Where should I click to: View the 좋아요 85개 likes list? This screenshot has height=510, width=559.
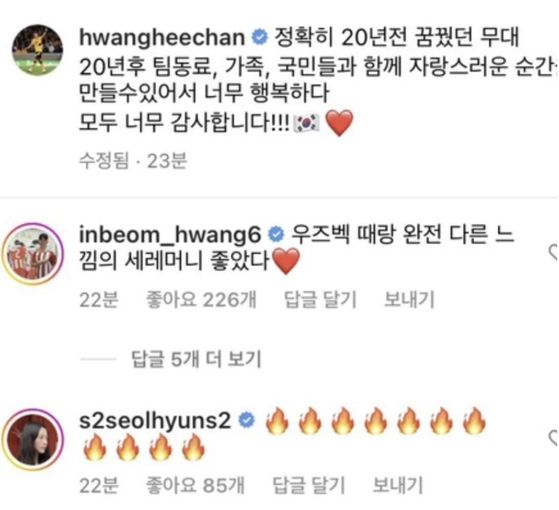pyautogui.click(x=195, y=485)
